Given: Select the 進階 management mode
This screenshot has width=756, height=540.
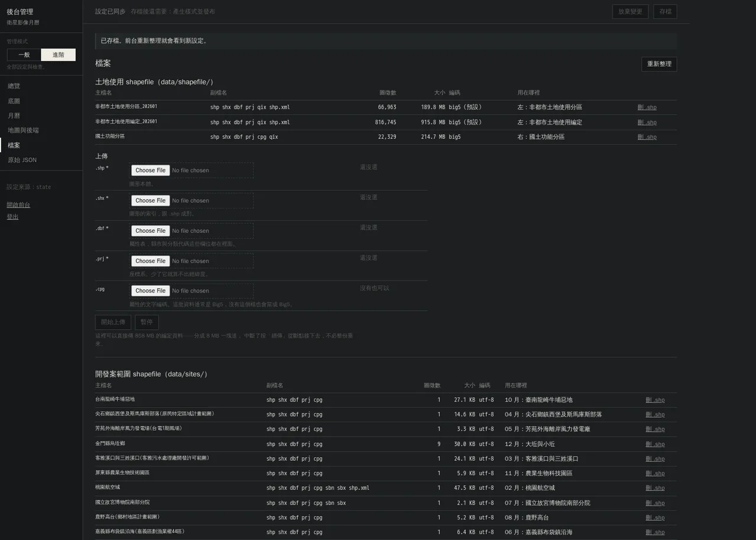Looking at the screenshot, I should pos(58,55).
